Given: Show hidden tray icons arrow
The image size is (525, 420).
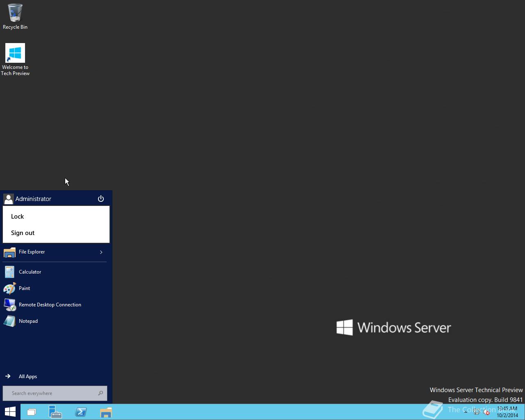Looking at the screenshot, I should tap(466, 412).
